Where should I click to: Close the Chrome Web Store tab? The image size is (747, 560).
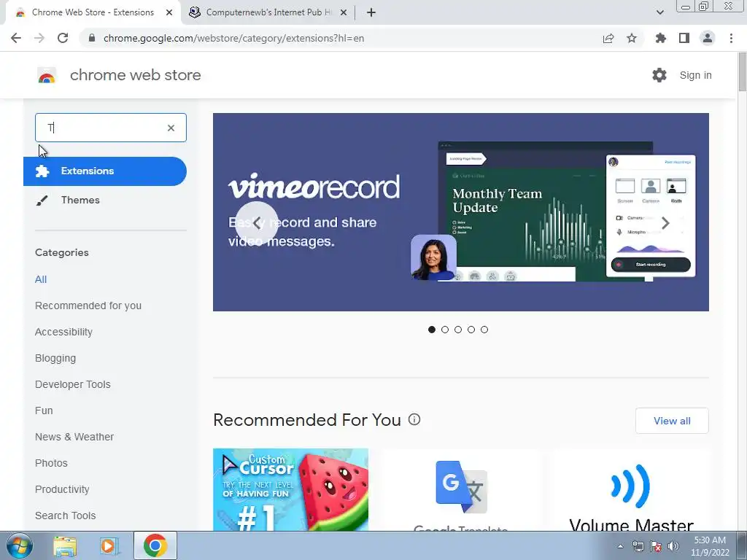click(169, 12)
